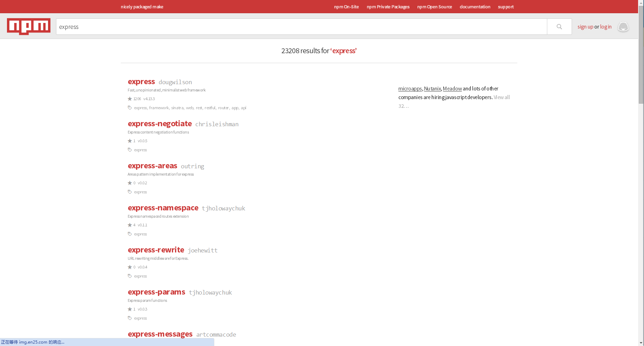
Task: Click tag icon under express-params
Action: (130, 318)
